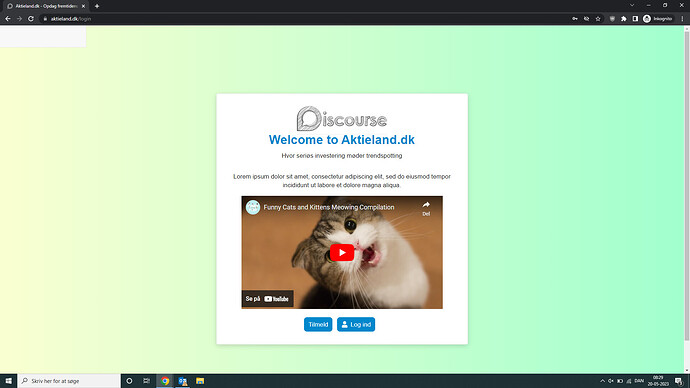Viewport: 690px width, 388px height.
Task: Bookmark this page with the star icon
Action: [598, 18]
